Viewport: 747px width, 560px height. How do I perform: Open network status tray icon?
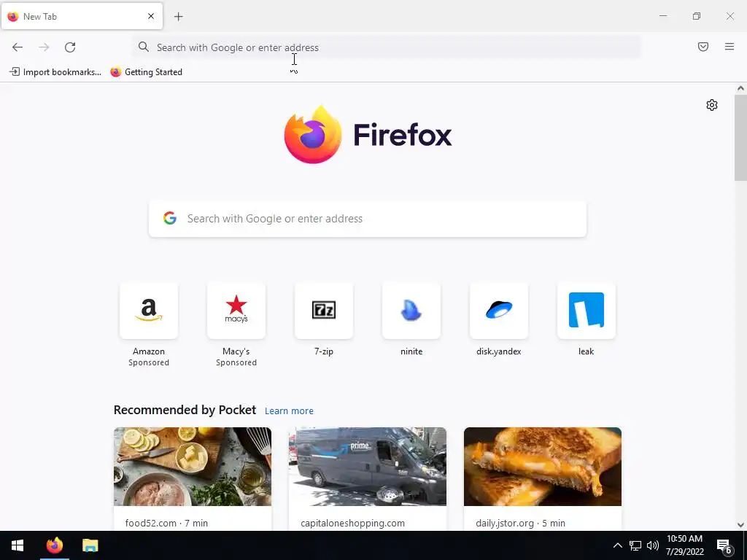(x=635, y=545)
